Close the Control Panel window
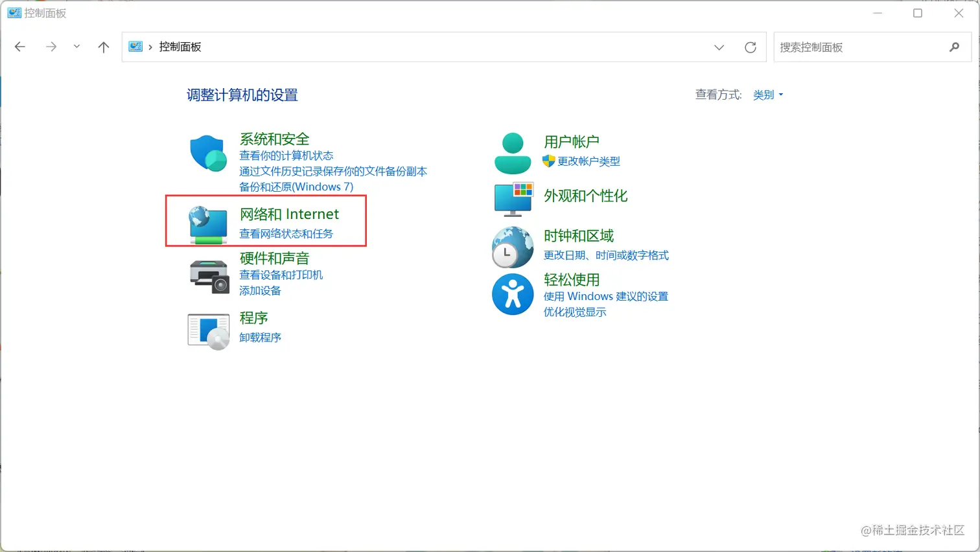 point(959,13)
